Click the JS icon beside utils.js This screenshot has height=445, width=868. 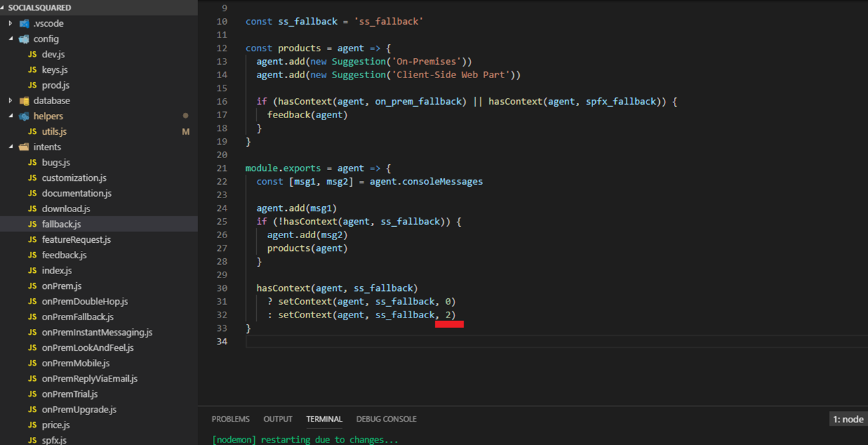[33, 131]
